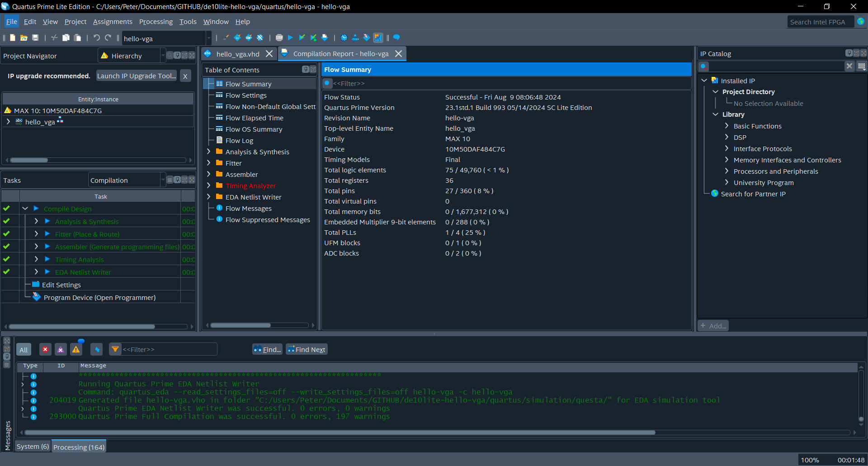Viewport: 868px width, 466px height.
Task: Click the Find... button
Action: pos(267,350)
